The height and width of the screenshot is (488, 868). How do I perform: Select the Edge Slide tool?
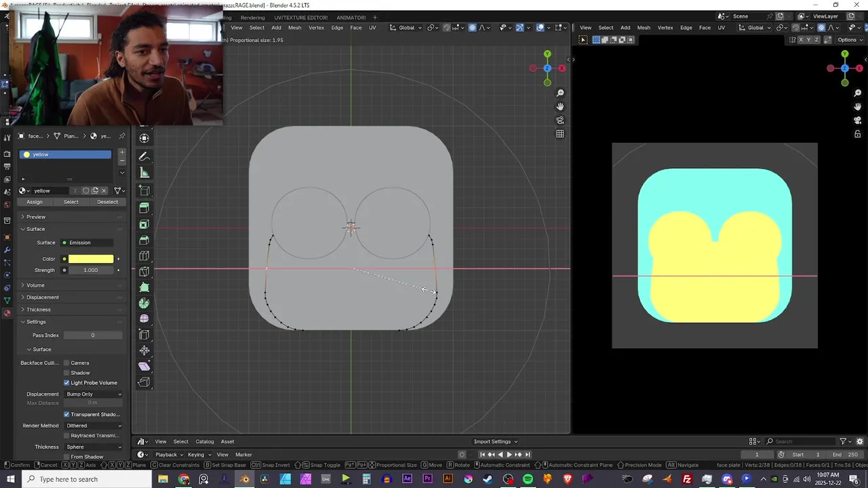pos(144,335)
